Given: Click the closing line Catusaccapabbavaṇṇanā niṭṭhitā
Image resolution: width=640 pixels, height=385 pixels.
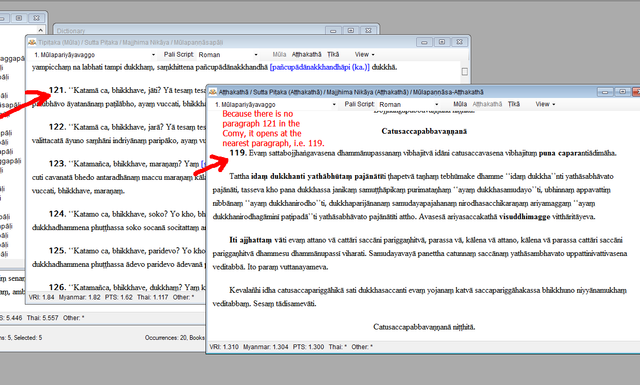Looking at the screenshot, I should click(x=424, y=327).
